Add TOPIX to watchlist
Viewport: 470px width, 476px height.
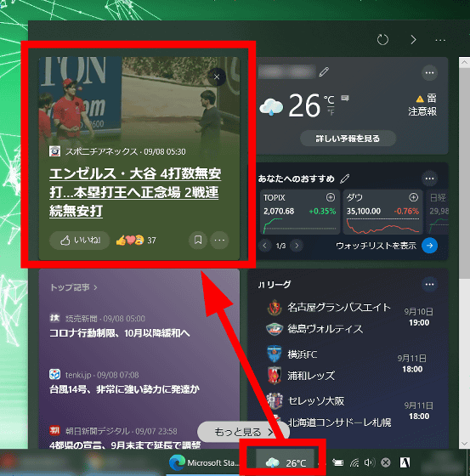331,197
